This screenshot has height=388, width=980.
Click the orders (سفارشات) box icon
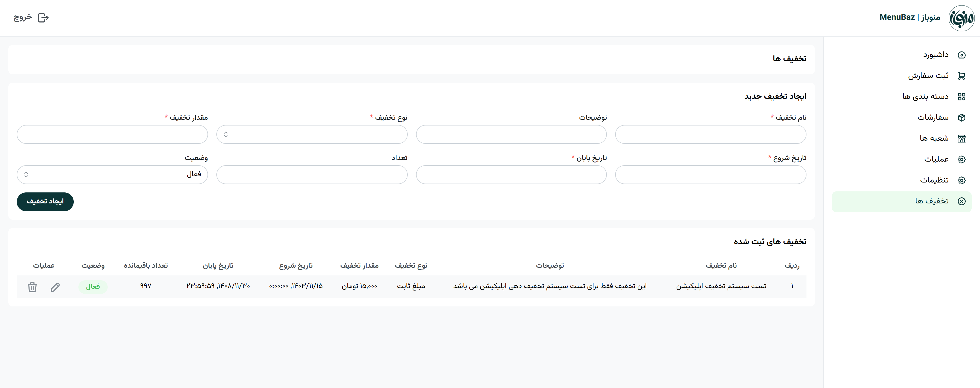tap(961, 118)
